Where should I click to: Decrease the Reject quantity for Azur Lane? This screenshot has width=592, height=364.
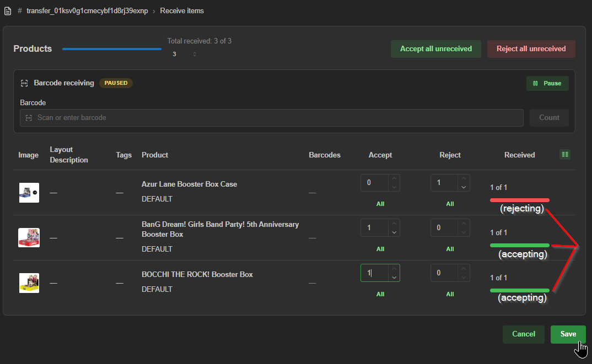(x=464, y=187)
